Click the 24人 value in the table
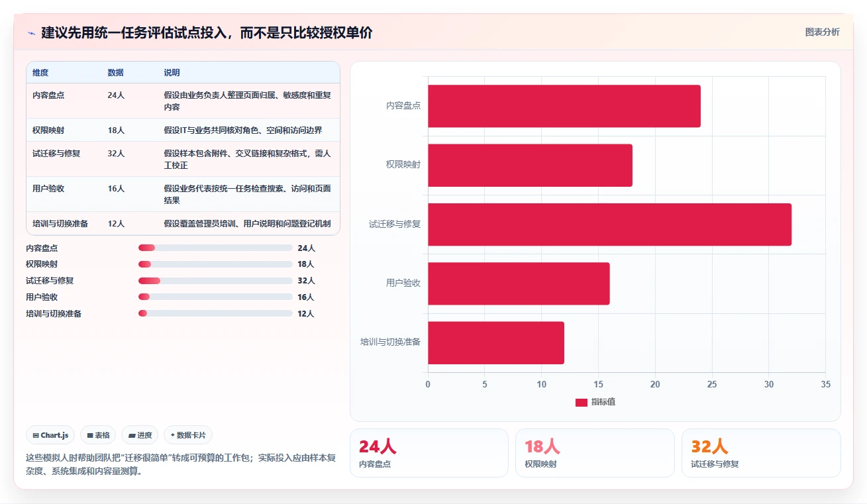867x504 pixels. (x=116, y=95)
